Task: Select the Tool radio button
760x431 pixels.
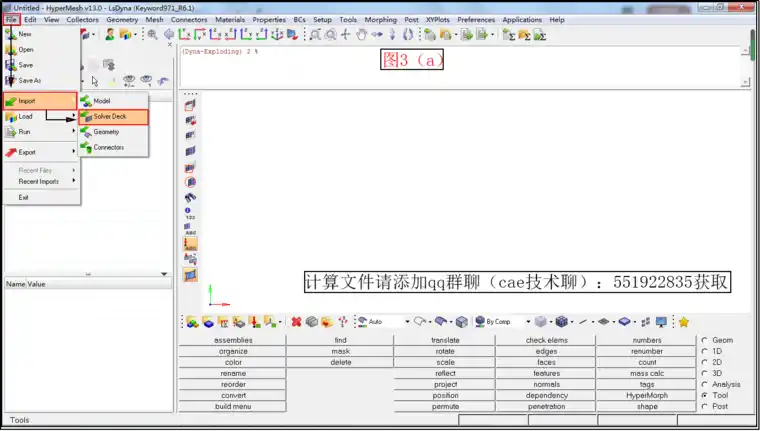Action: (705, 396)
